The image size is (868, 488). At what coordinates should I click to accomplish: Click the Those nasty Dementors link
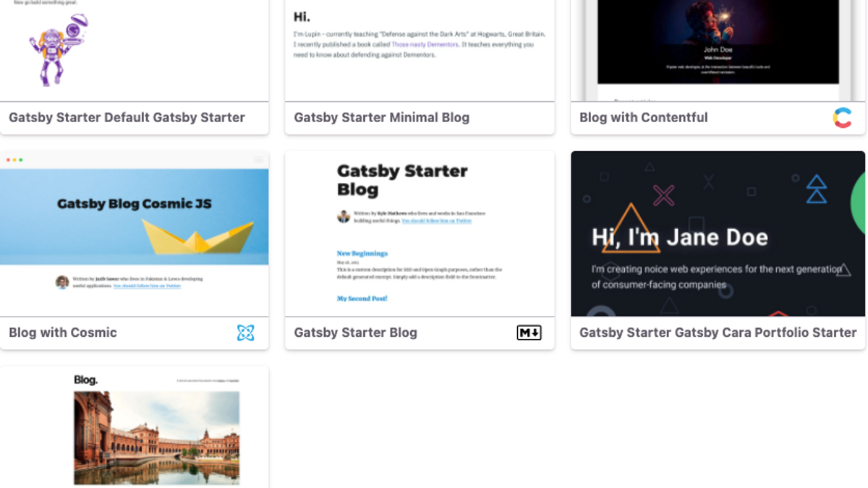pos(425,44)
